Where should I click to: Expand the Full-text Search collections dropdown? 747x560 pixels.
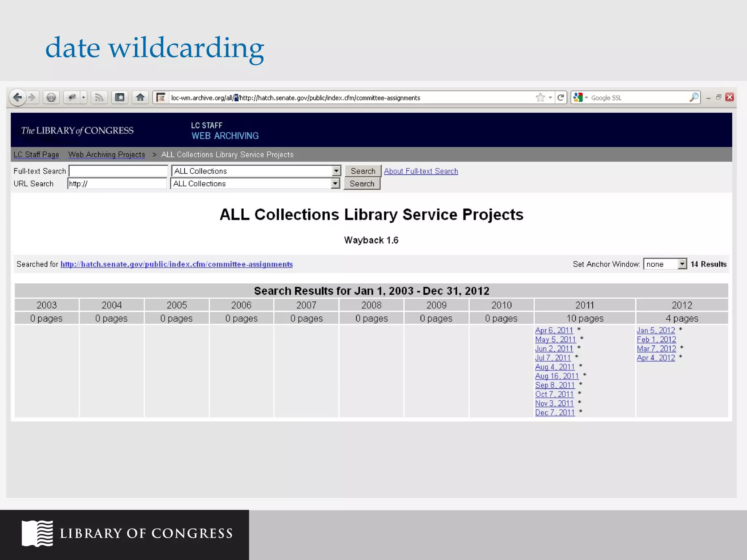(x=336, y=171)
